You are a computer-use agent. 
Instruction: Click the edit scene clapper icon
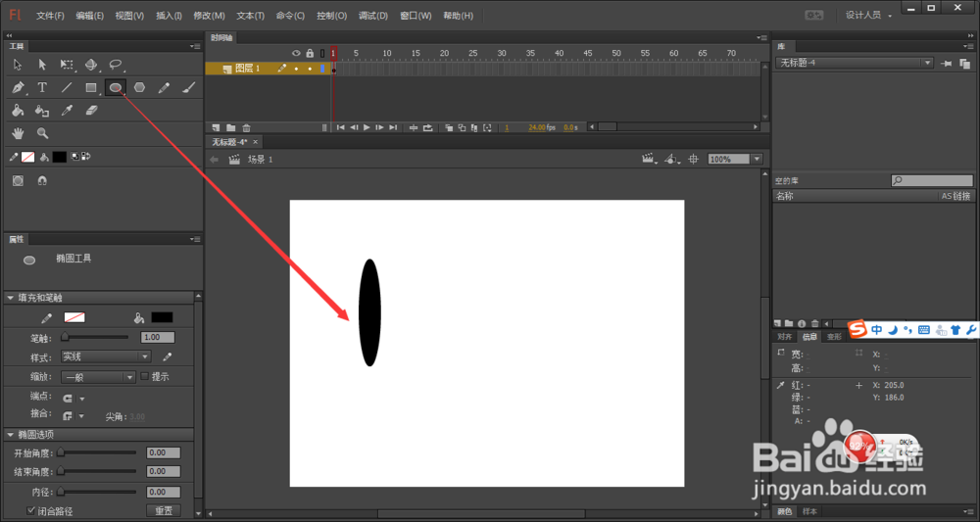[x=649, y=160]
